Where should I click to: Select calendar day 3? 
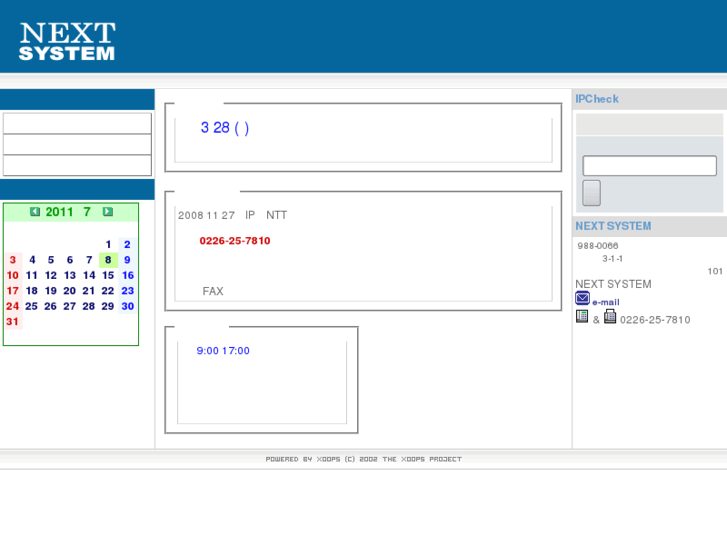13,260
